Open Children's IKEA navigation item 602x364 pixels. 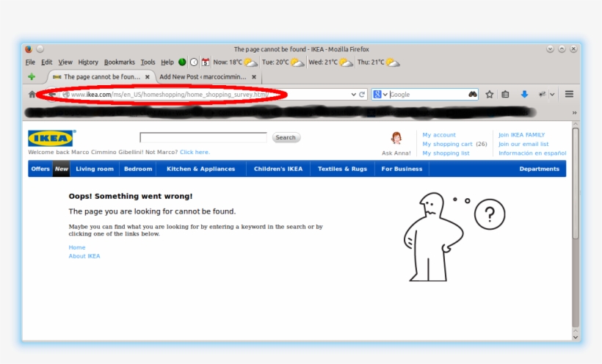coord(278,169)
